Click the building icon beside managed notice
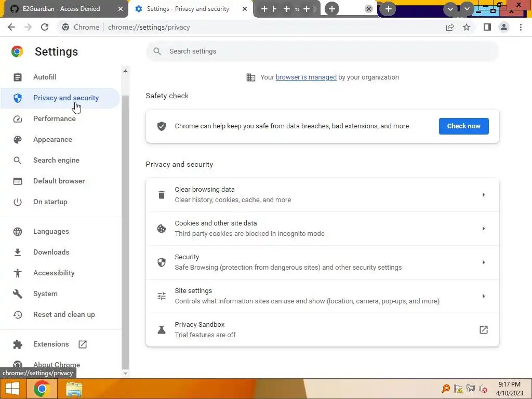Image resolution: width=532 pixels, height=399 pixels. tap(251, 77)
